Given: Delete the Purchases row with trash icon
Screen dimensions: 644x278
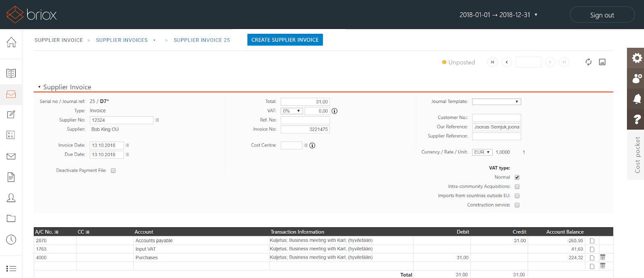Looking at the screenshot, I should coord(603,257).
